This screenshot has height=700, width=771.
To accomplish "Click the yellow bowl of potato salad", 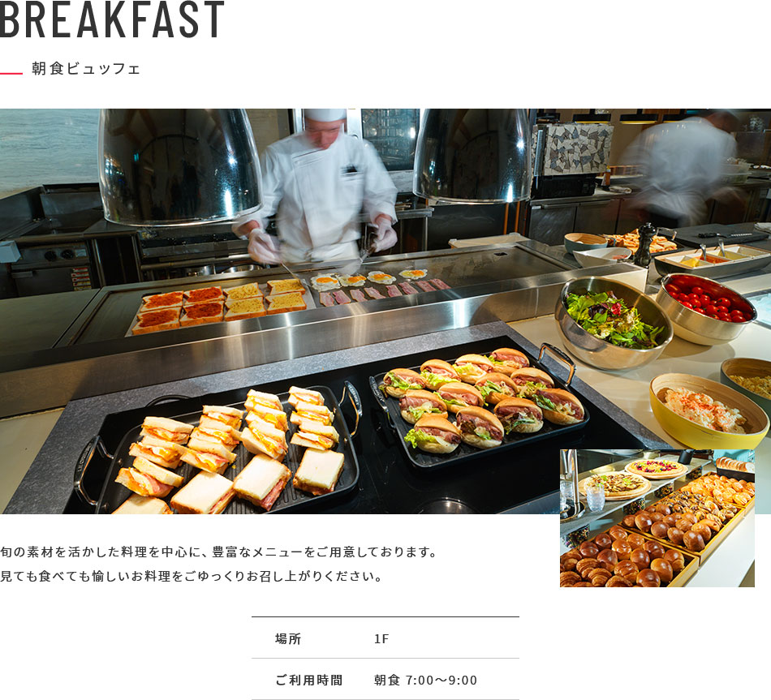I will (708, 411).
